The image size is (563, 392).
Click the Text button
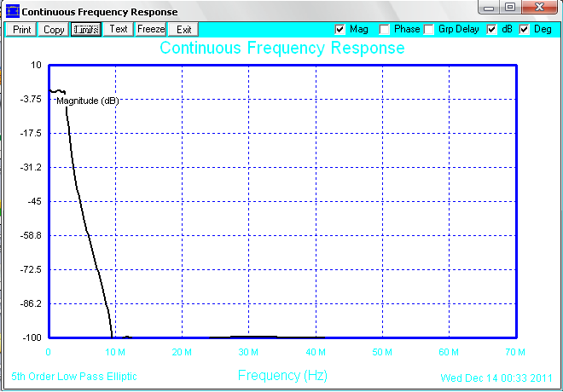pos(118,30)
